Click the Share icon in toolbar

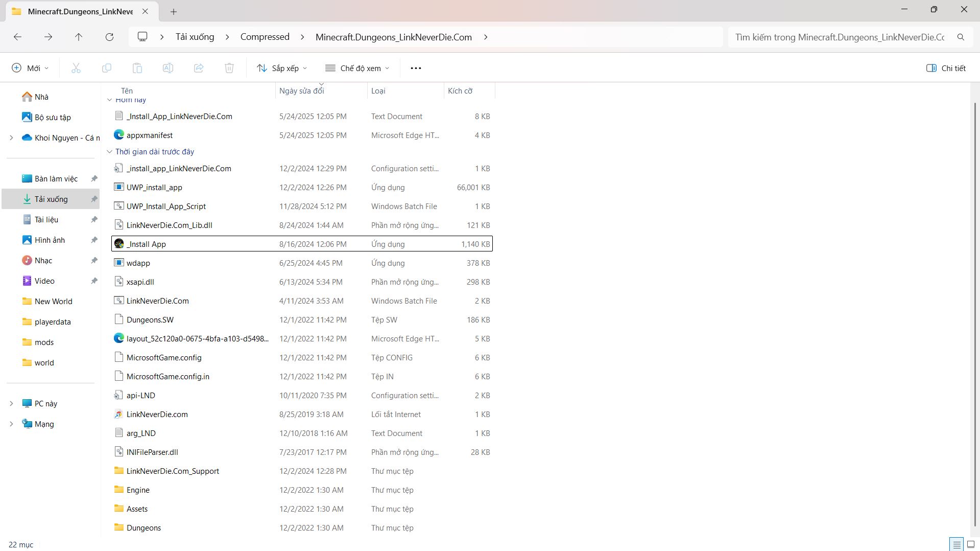(x=199, y=68)
